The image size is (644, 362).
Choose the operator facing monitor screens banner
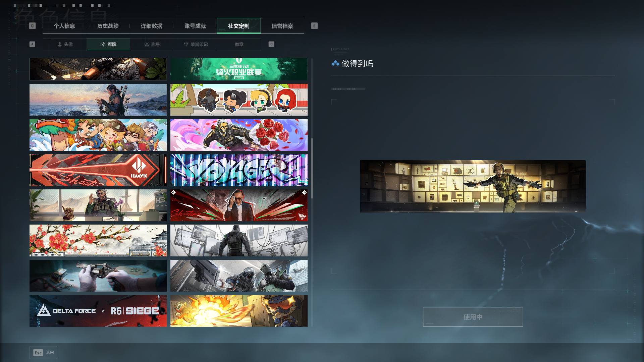tap(239, 240)
